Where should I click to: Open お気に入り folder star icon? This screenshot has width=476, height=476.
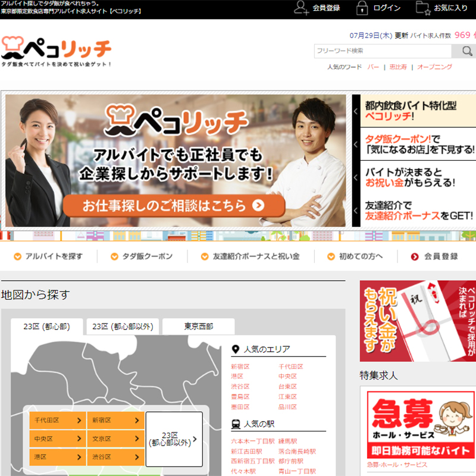point(423,8)
